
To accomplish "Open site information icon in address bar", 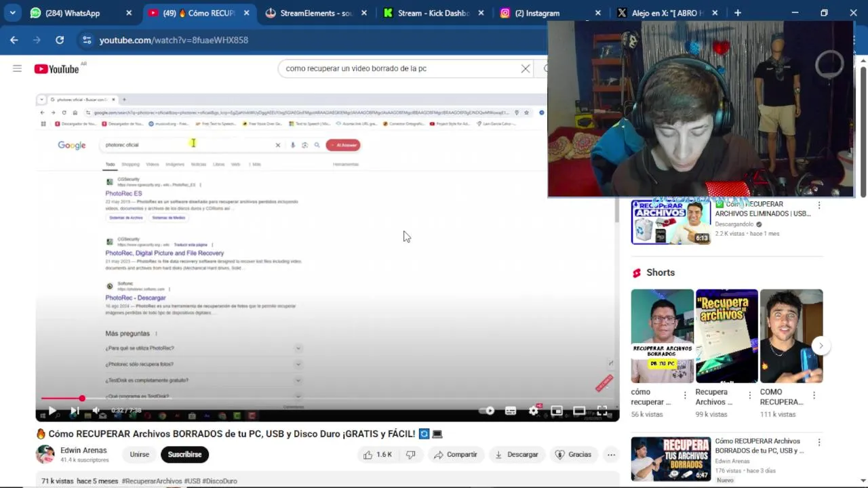I will [86, 40].
